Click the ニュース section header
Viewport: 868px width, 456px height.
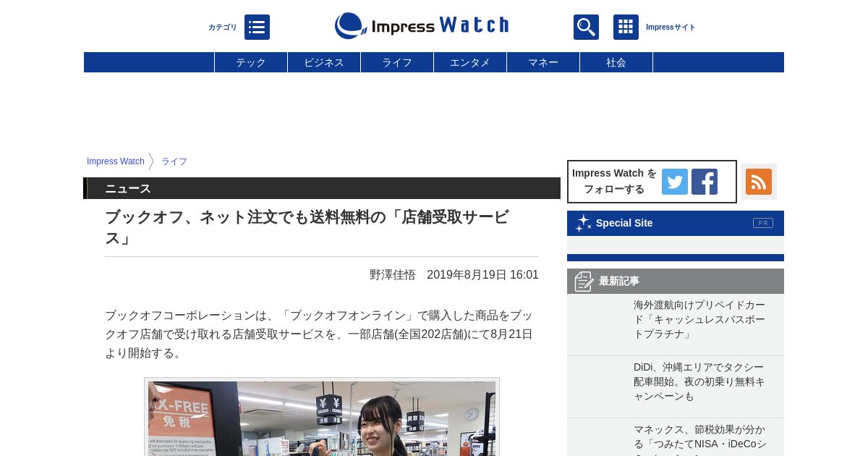(x=322, y=188)
